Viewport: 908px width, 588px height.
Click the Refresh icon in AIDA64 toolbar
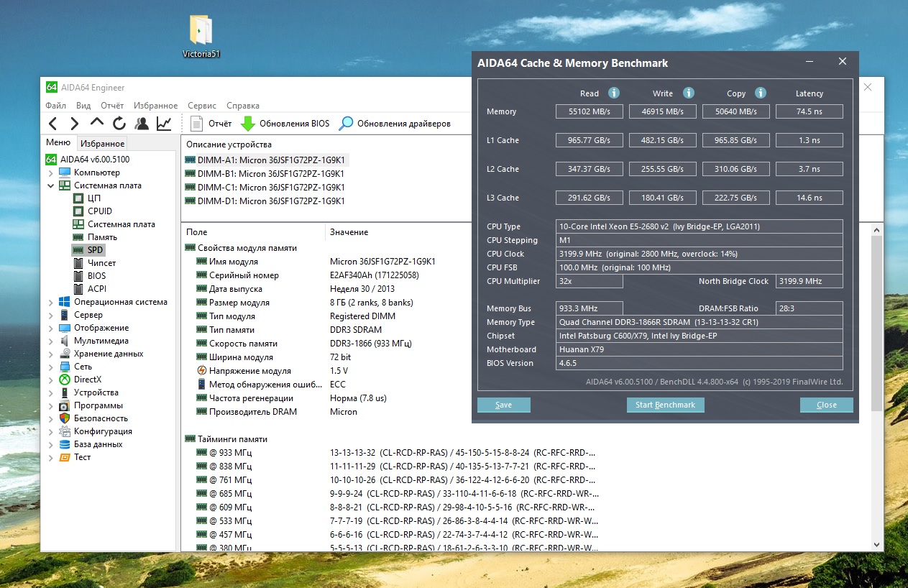(x=119, y=124)
